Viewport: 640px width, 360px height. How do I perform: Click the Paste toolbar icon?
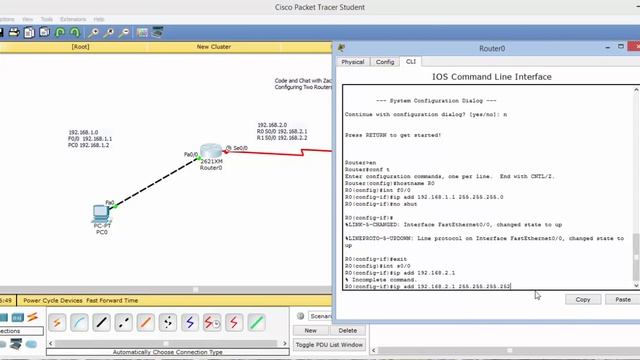[x=44, y=32]
